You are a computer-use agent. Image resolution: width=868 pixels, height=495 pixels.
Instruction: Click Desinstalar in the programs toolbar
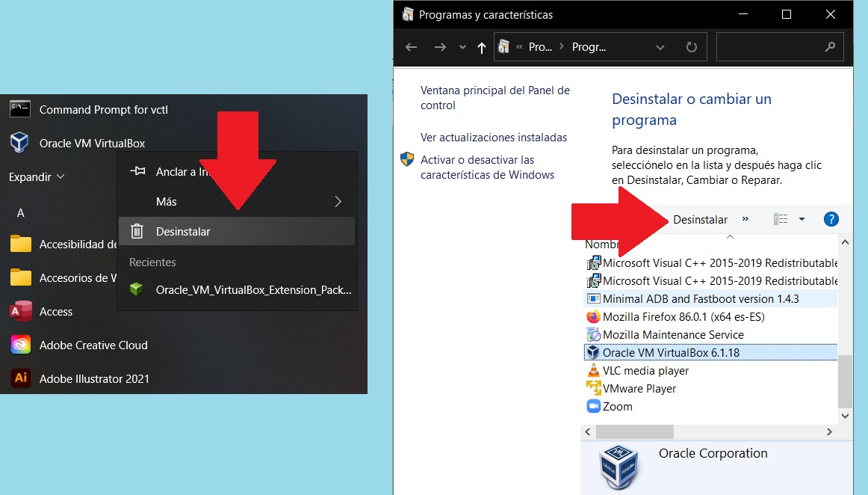pyautogui.click(x=700, y=220)
